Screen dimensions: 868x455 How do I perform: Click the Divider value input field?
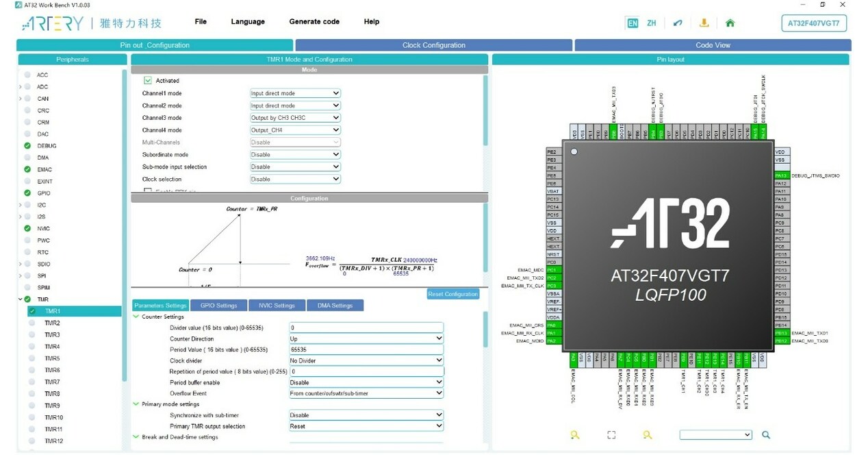tap(366, 328)
